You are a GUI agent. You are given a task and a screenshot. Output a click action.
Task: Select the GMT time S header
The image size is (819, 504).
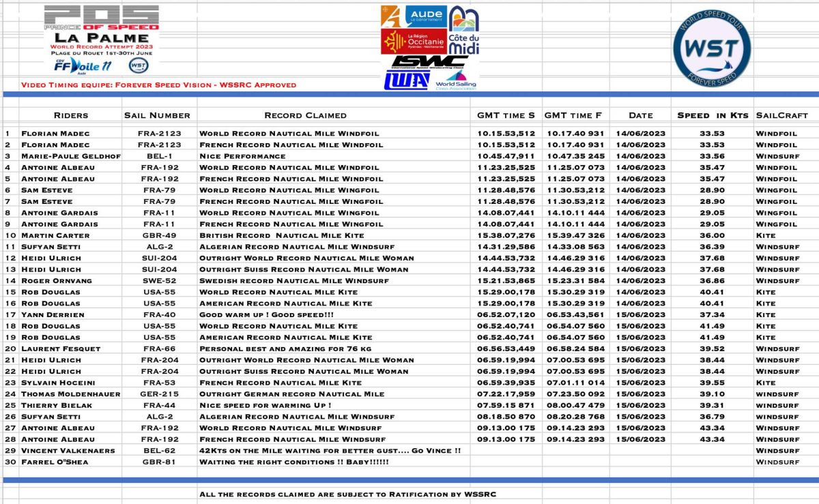click(x=506, y=115)
